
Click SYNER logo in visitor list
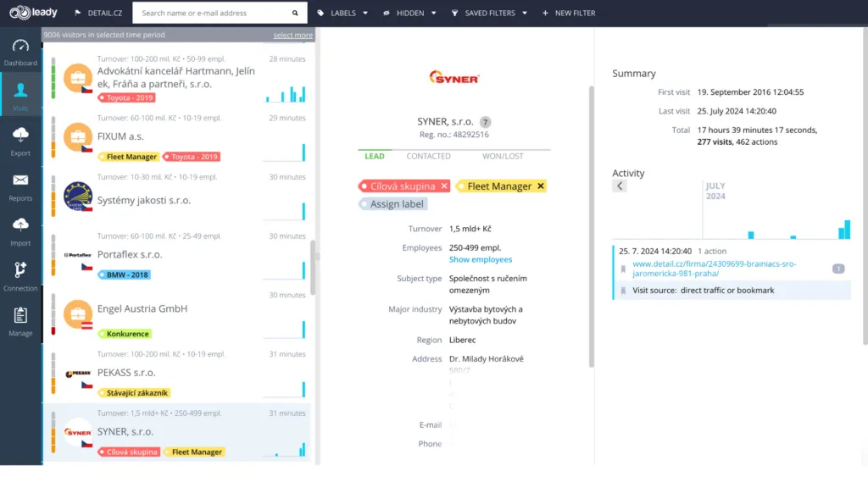pyautogui.click(x=78, y=432)
